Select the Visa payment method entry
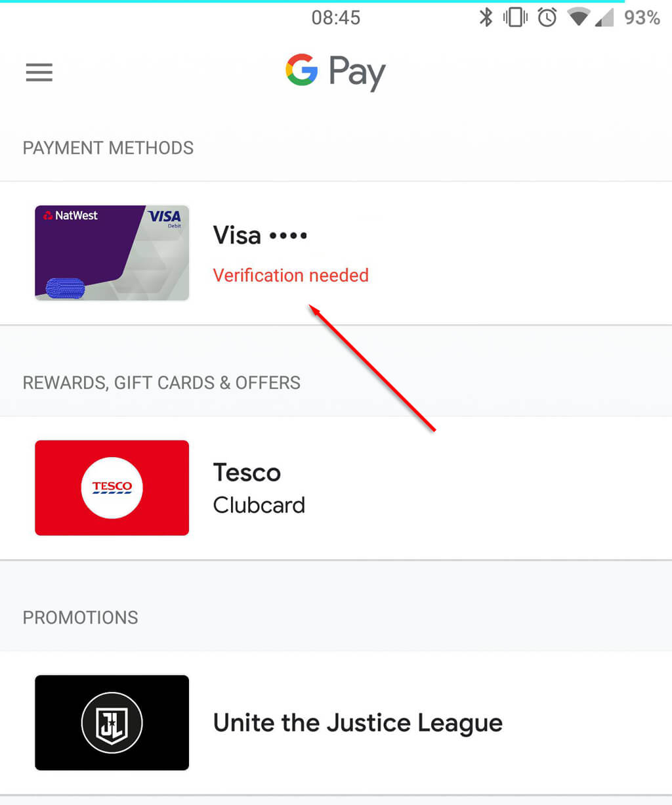Image resolution: width=672 pixels, height=805 pixels. tap(260, 235)
